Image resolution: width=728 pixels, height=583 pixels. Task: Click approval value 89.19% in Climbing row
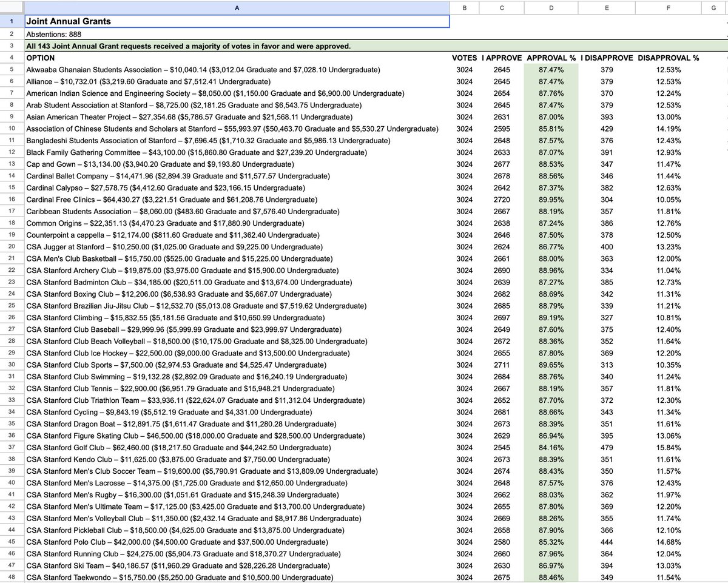pos(551,318)
